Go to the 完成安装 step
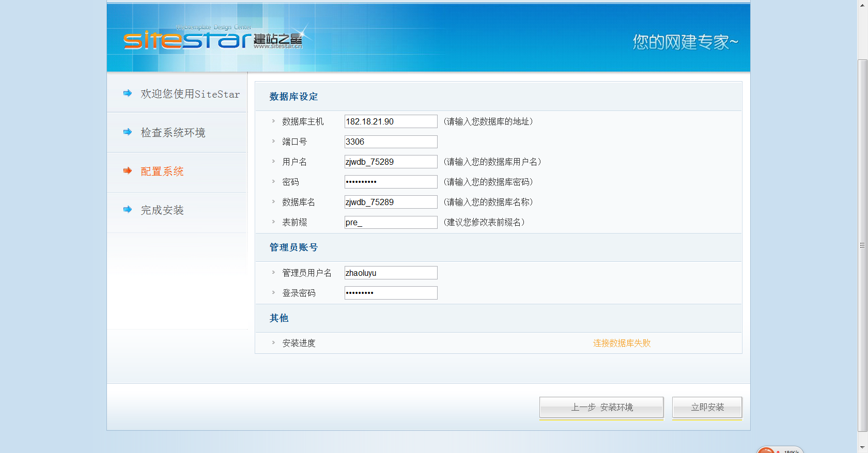The image size is (868, 453). pos(162,210)
